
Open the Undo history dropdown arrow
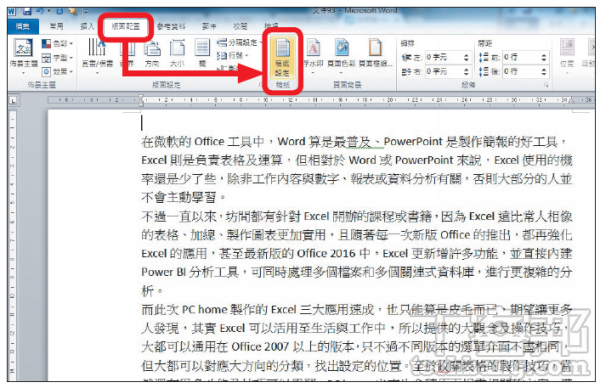tap(49, 11)
